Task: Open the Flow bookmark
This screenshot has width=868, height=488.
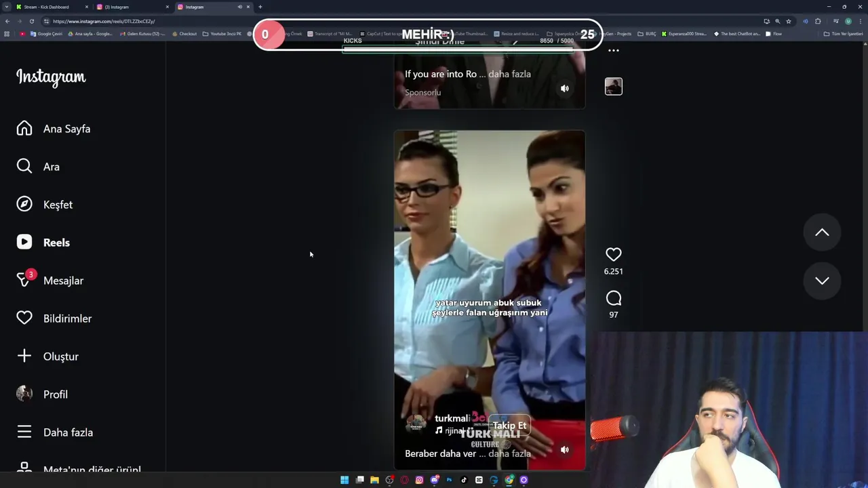Action: 773,34
